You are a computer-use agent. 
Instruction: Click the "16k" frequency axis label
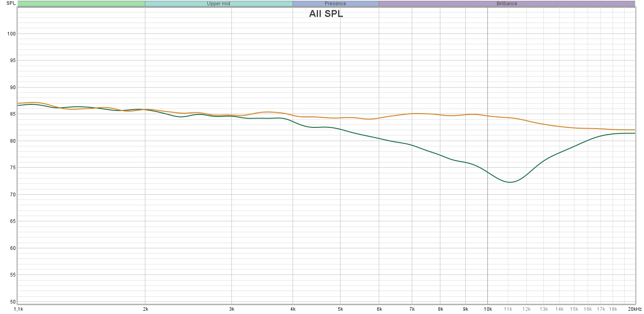point(588,309)
